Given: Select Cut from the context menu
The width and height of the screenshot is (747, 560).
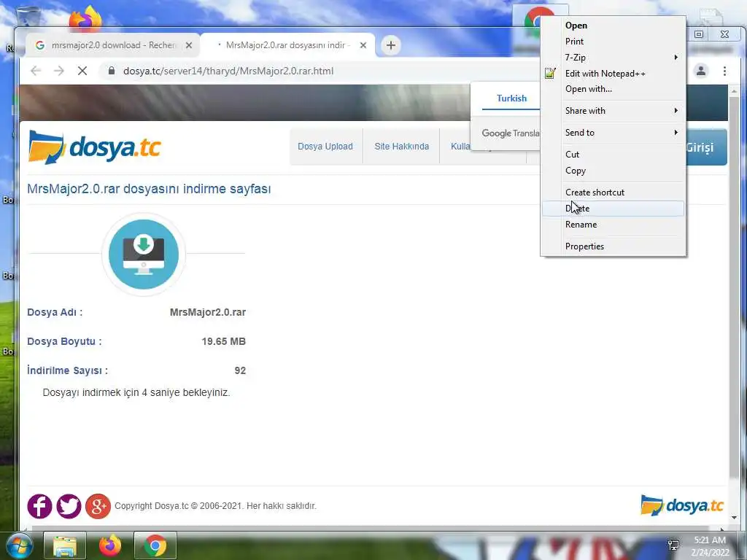Looking at the screenshot, I should [x=613, y=155].
